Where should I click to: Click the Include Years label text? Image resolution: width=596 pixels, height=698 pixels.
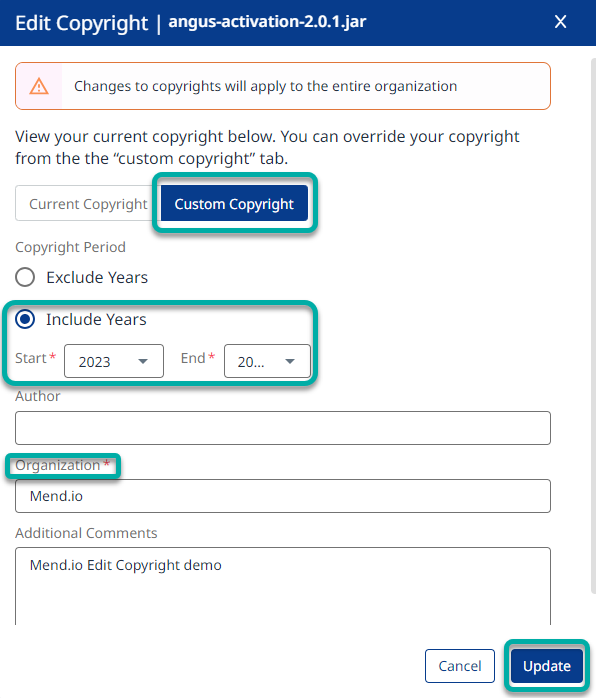[x=96, y=320]
